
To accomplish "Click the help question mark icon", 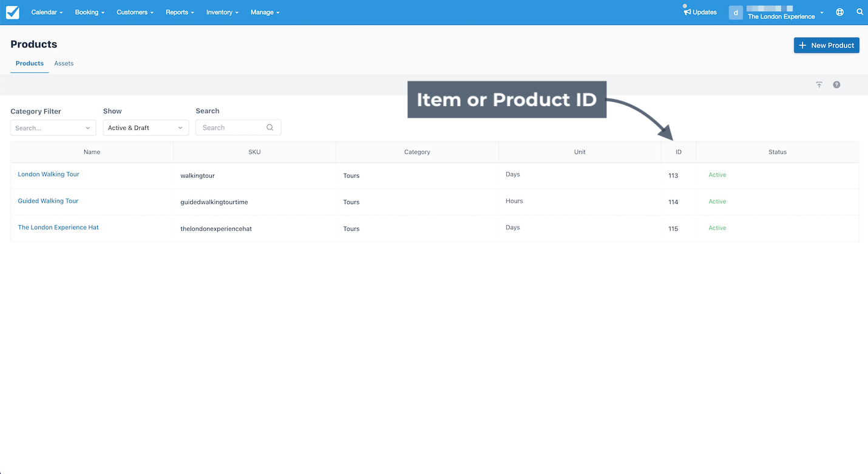I will (836, 84).
